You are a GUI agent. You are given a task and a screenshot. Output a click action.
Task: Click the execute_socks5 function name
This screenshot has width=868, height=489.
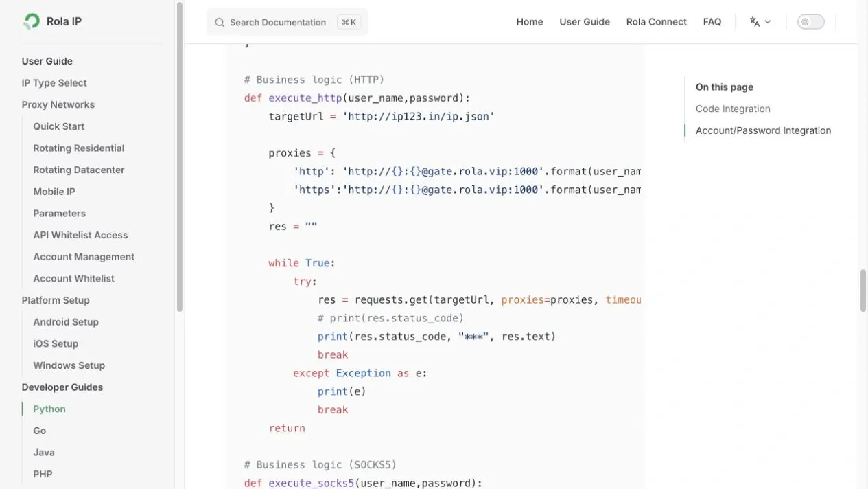tap(312, 483)
